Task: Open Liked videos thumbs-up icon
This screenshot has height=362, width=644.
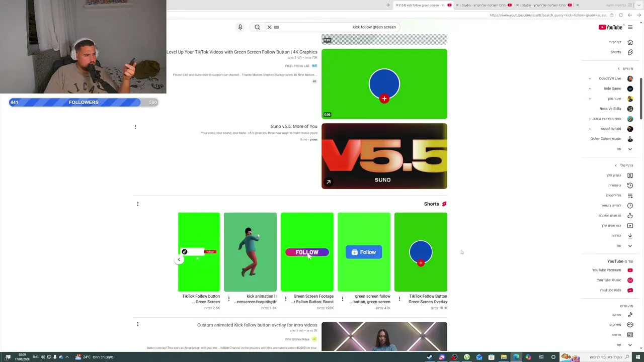Action: (x=630, y=216)
